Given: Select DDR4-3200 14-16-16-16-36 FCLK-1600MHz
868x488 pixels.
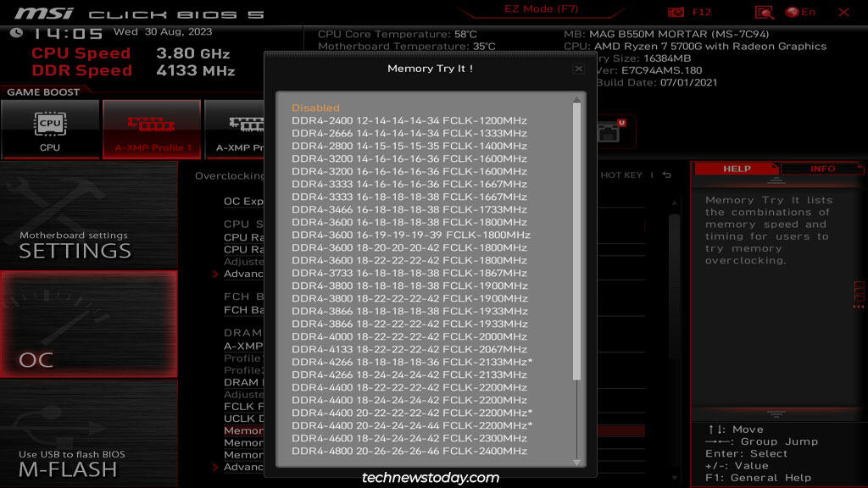Looking at the screenshot, I should [409, 158].
